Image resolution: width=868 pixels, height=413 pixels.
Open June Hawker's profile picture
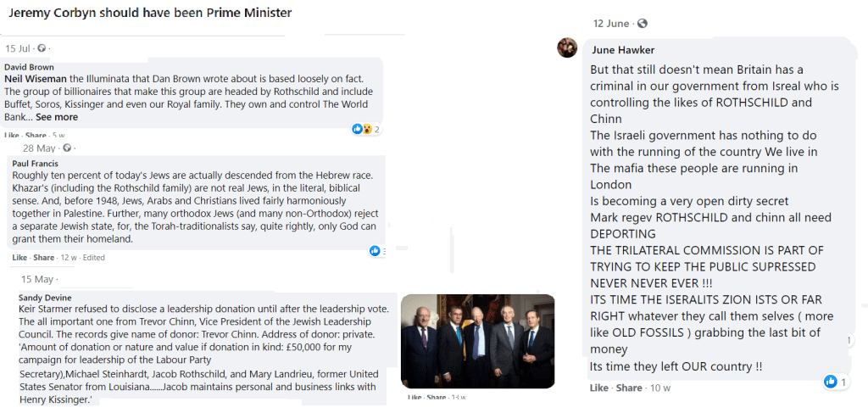[567, 48]
